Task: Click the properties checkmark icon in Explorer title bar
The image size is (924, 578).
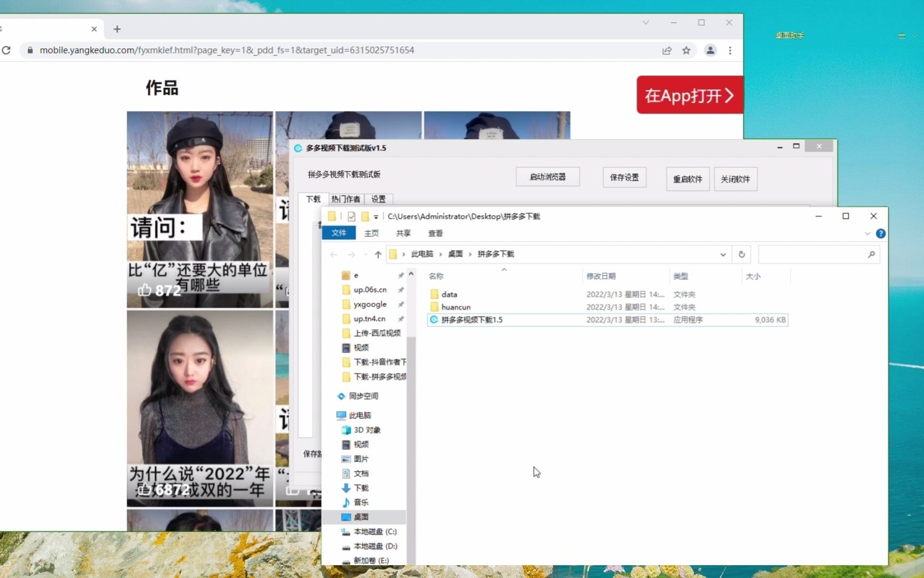Action: point(351,216)
